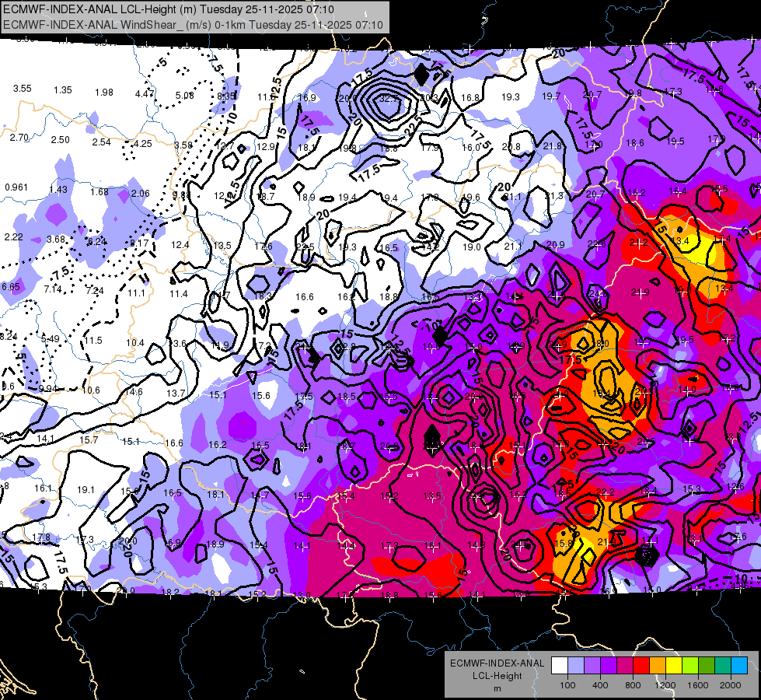Click the '400' legend tick label
Screen dimensions: 761x700
600,685
